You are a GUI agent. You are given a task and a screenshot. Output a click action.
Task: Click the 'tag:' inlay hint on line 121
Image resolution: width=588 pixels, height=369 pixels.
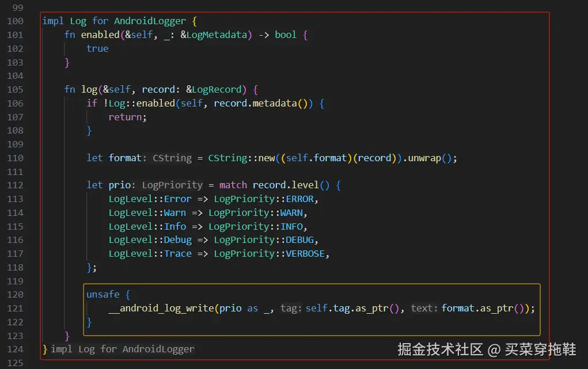(291, 308)
